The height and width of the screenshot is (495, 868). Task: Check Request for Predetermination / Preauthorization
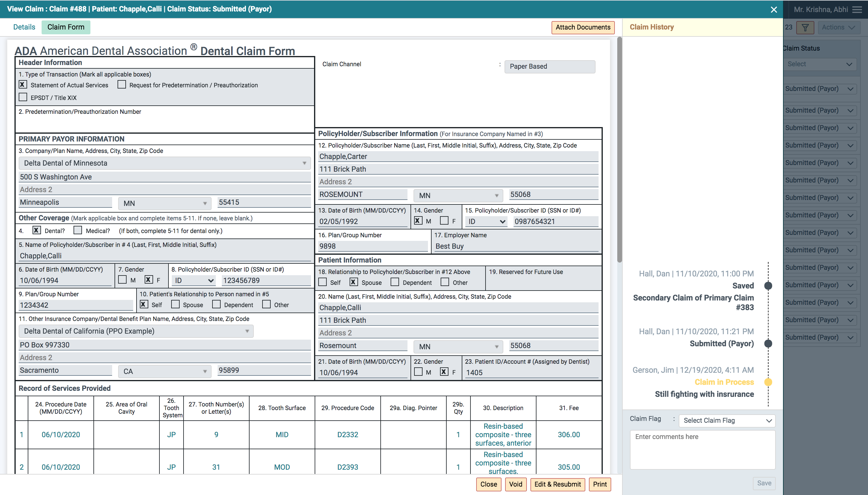[x=121, y=84]
